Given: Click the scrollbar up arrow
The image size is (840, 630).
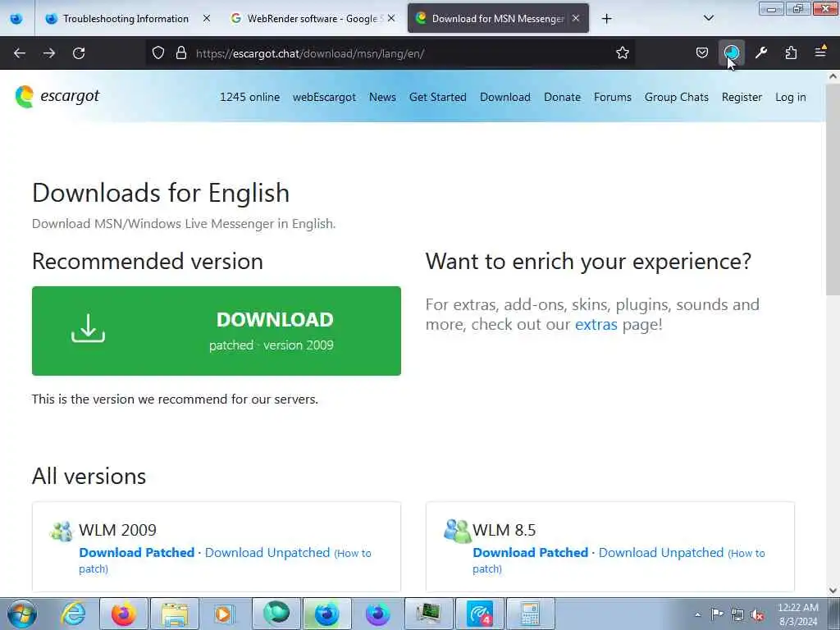Looking at the screenshot, I should pos(833,76).
